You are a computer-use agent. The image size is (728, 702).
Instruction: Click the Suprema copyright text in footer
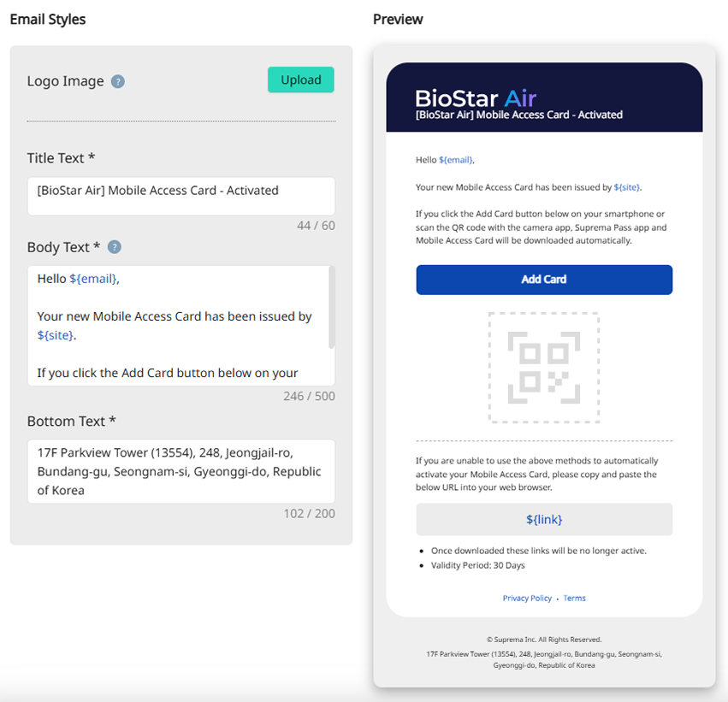(x=544, y=640)
